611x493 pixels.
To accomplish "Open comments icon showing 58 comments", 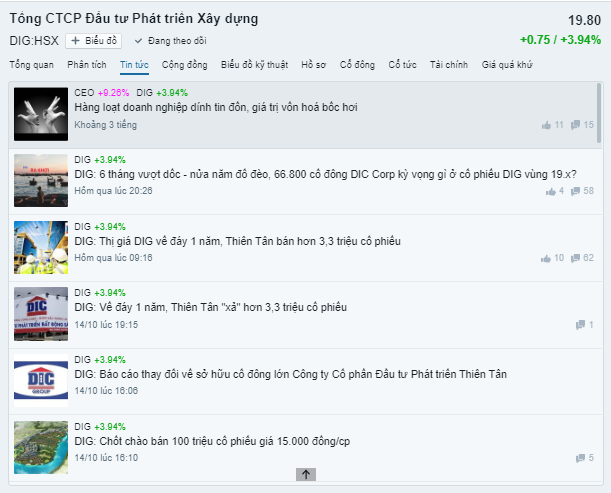I will pos(575,191).
